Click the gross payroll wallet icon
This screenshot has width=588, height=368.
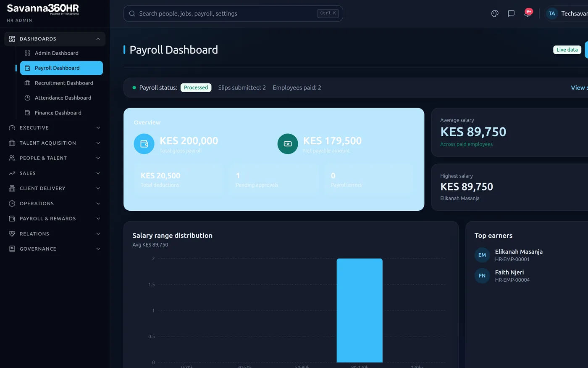pos(144,144)
